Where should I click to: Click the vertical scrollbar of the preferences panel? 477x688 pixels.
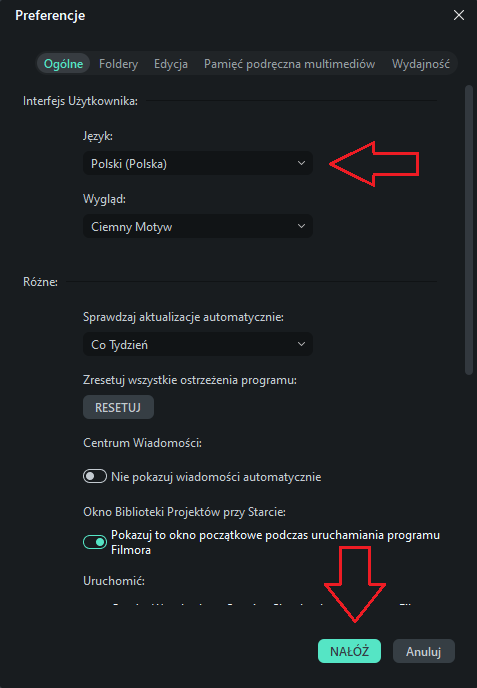pyautogui.click(x=469, y=230)
